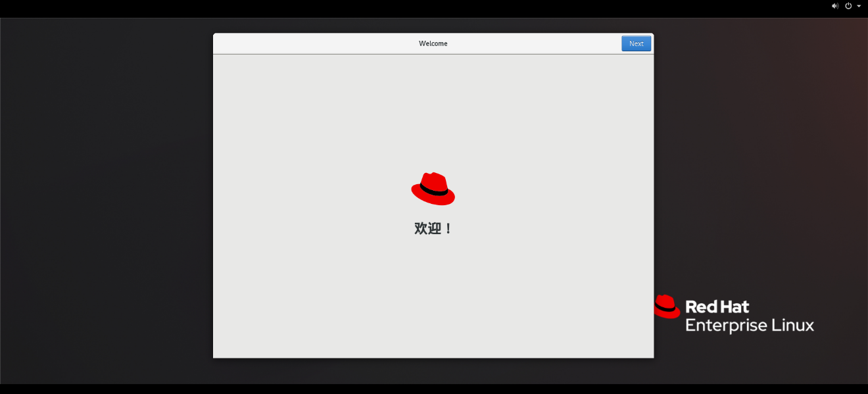Open the power icon in top bar

[x=848, y=6]
